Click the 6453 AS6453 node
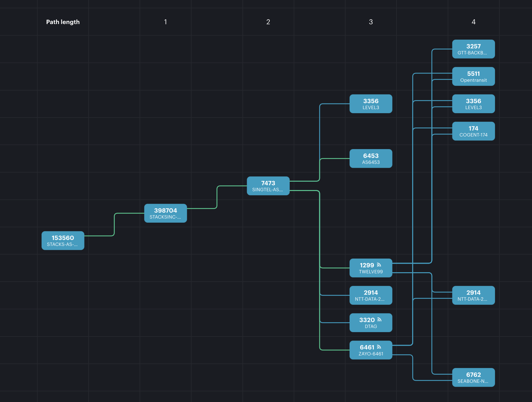Viewport: 532px width, 402px height. point(371,159)
